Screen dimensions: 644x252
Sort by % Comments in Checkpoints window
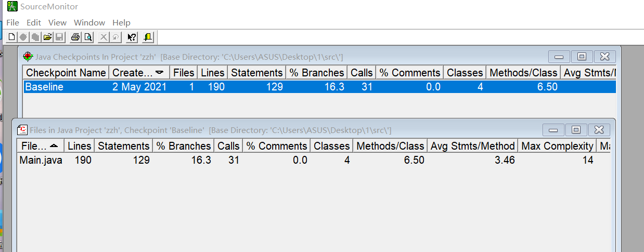tap(410, 73)
